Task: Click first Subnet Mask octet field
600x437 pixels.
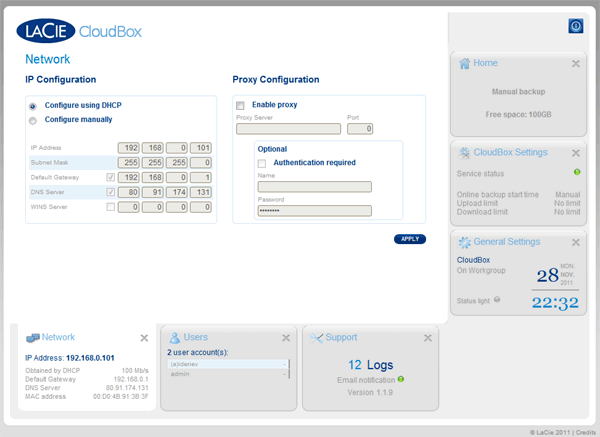Action: [x=128, y=163]
